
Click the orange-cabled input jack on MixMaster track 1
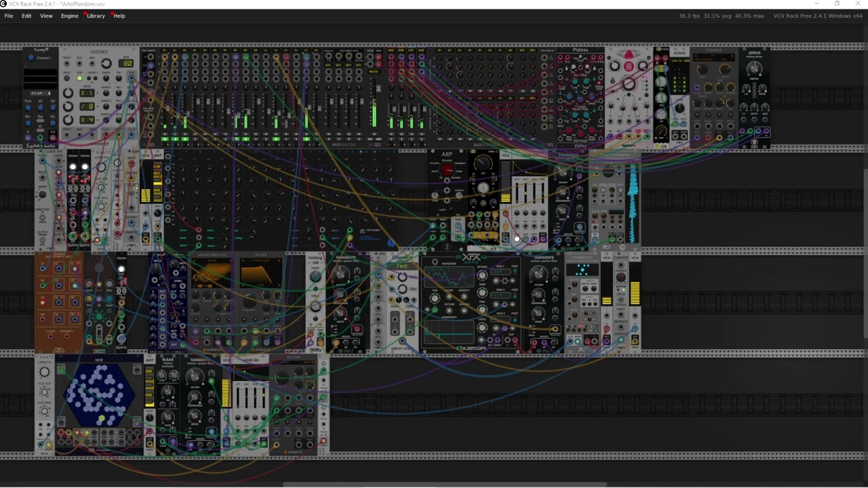165,57
